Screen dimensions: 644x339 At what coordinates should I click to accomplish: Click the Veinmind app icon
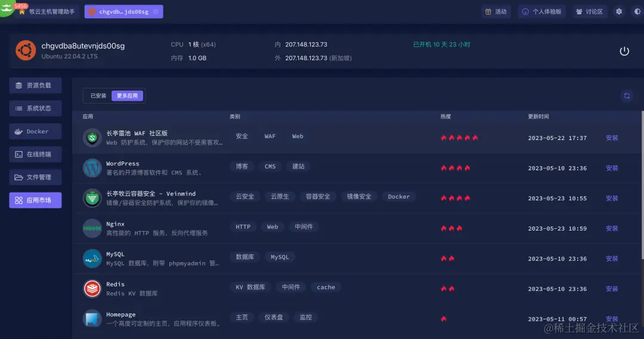coord(92,198)
